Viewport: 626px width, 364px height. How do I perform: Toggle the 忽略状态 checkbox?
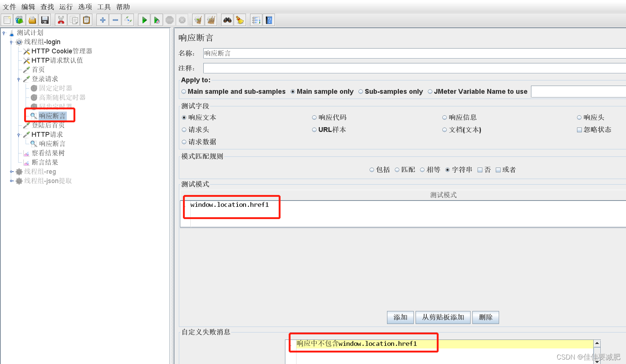pos(594,130)
